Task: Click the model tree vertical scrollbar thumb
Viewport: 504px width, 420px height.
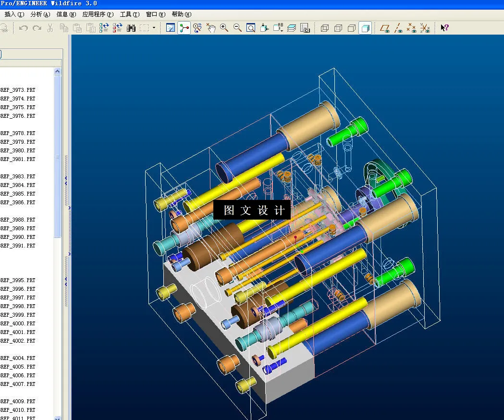Action: pyautogui.click(x=58, y=156)
